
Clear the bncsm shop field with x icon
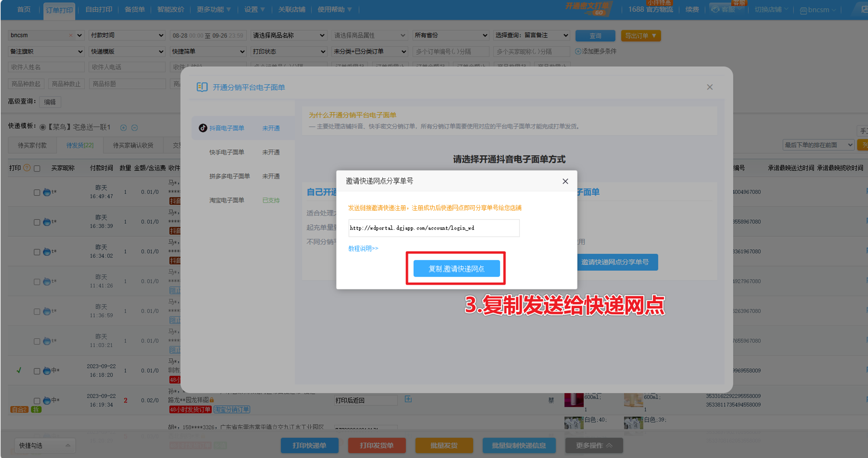(71, 36)
